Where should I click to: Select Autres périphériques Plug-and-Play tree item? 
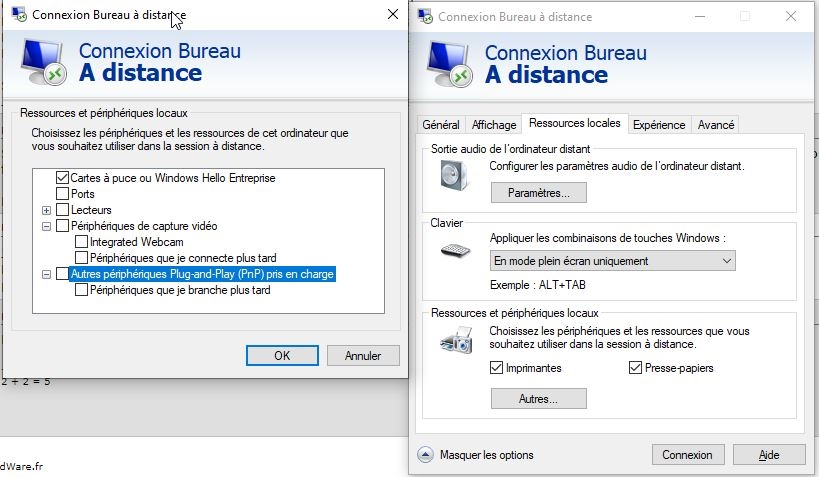tap(202, 274)
